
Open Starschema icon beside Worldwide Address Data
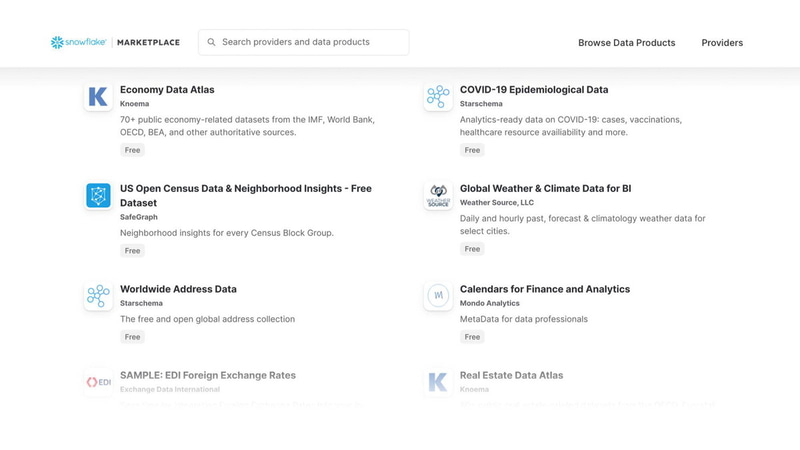click(98, 296)
